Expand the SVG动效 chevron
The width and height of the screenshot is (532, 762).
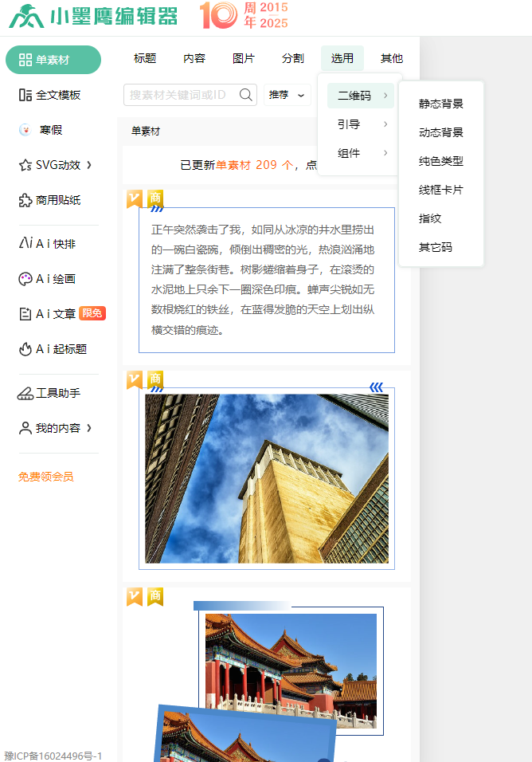(x=89, y=165)
